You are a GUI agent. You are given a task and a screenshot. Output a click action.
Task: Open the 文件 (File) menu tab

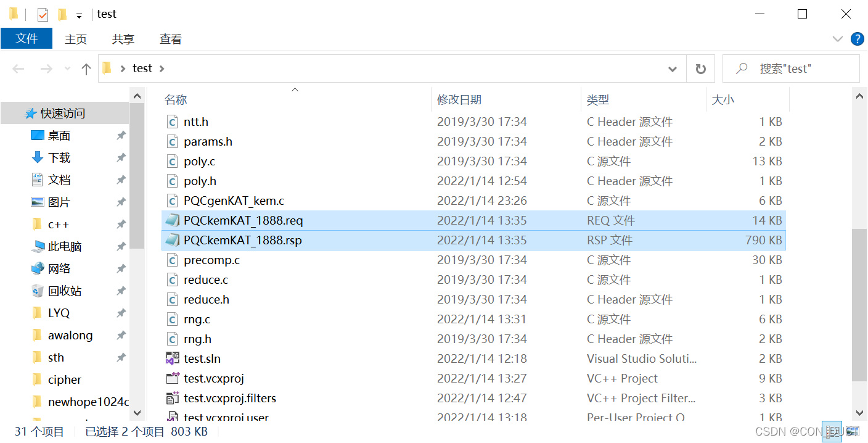tap(27, 39)
